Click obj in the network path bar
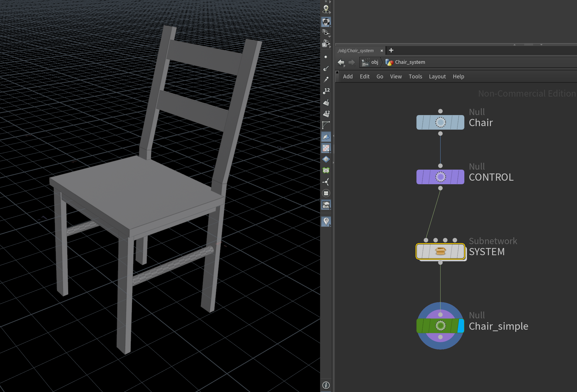577x392 pixels. pos(375,62)
